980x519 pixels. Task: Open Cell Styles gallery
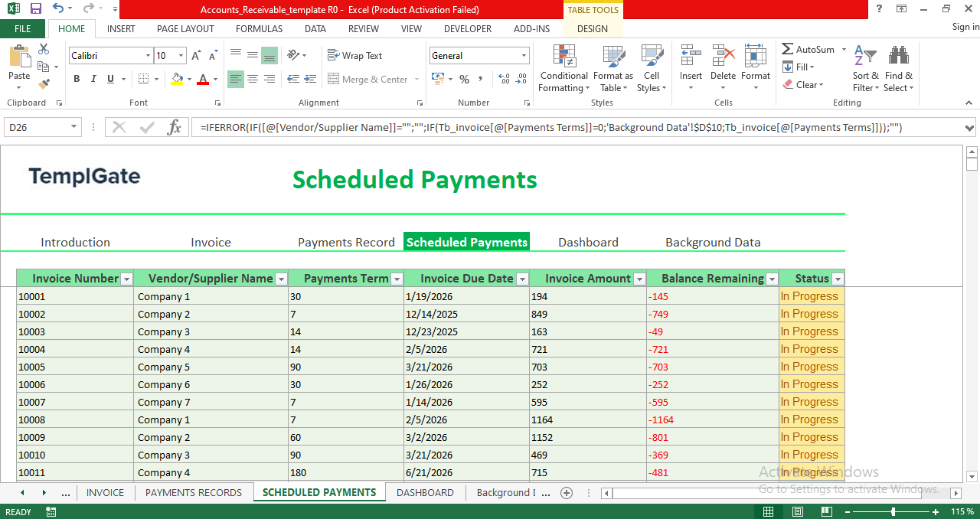point(652,68)
